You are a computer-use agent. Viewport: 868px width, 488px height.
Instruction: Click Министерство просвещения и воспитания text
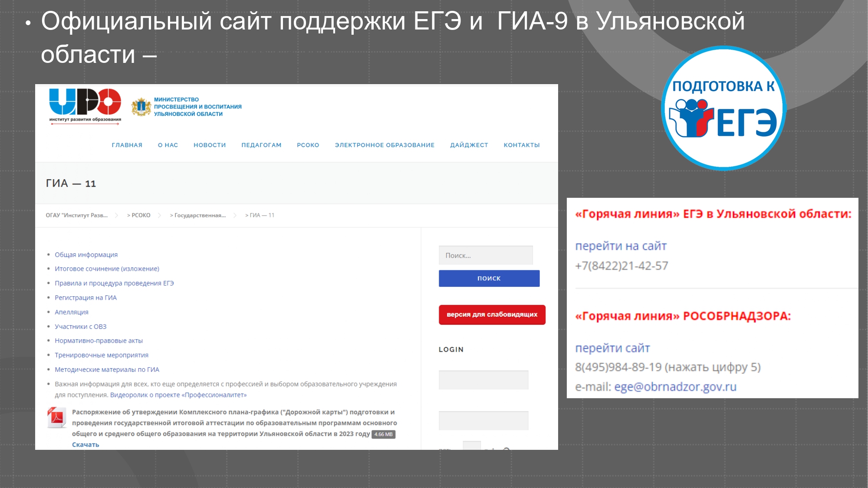pos(197,107)
